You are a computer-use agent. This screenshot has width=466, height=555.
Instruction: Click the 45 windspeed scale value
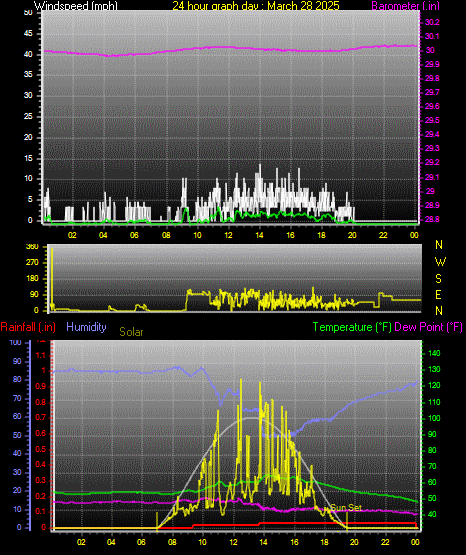click(28, 34)
